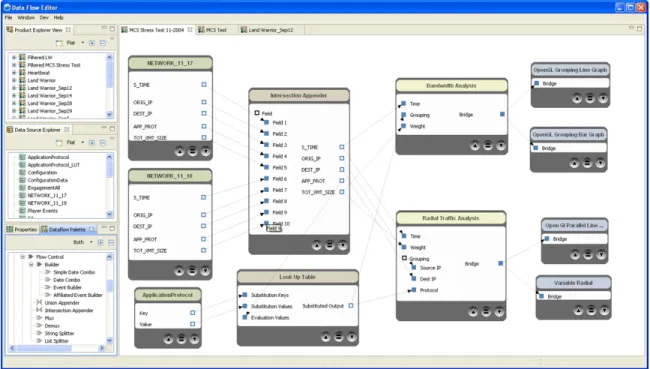Click up-arrow button on Intersection Appender node
This screenshot has width=650, height=369.
[x=317, y=245]
